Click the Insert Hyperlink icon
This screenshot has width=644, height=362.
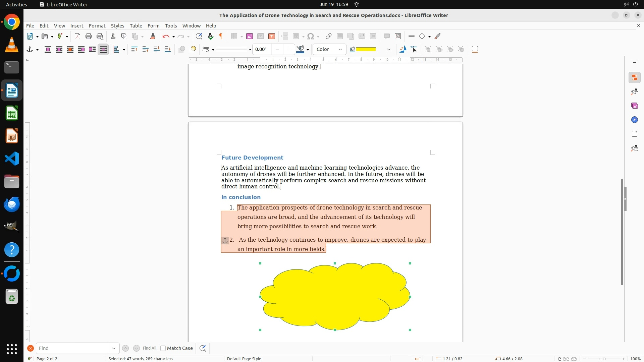pyautogui.click(x=329, y=36)
